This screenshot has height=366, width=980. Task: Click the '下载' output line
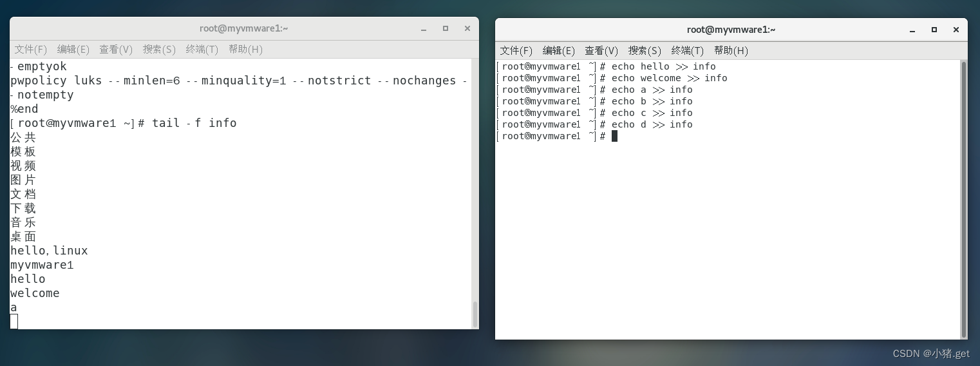tap(23, 208)
